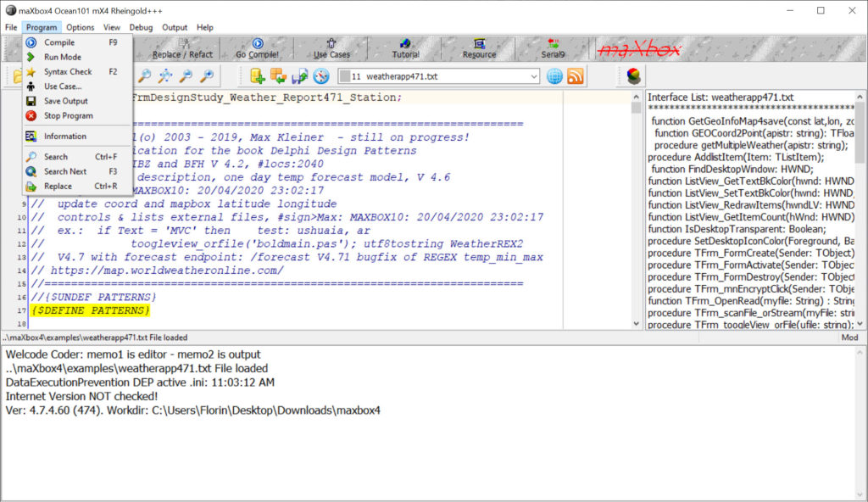Image resolution: width=868 pixels, height=502 pixels.
Task: Click the yellow document with plus icon
Action: tap(258, 76)
